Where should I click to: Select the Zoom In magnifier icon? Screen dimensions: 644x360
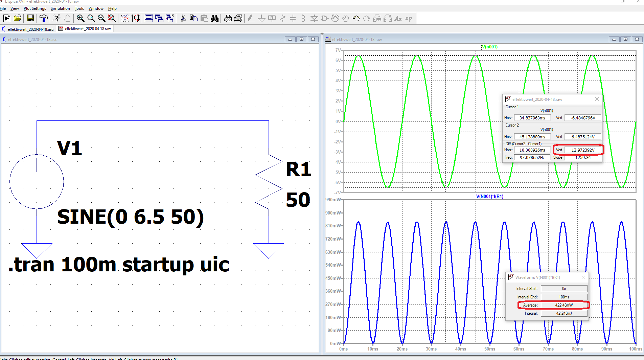tap(80, 18)
